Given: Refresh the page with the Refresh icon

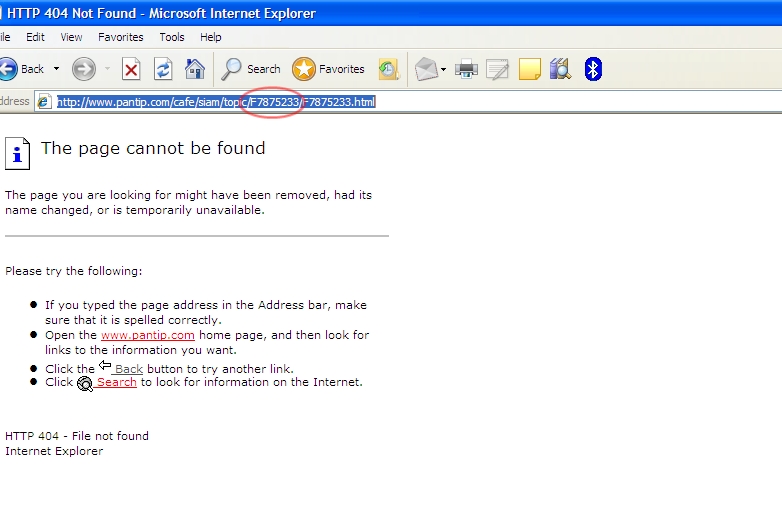Looking at the screenshot, I should [163, 69].
